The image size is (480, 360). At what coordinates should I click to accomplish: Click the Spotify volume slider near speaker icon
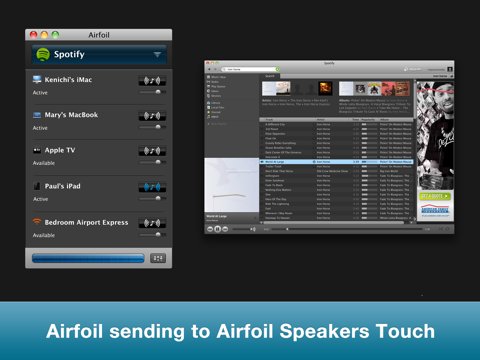click(241, 229)
